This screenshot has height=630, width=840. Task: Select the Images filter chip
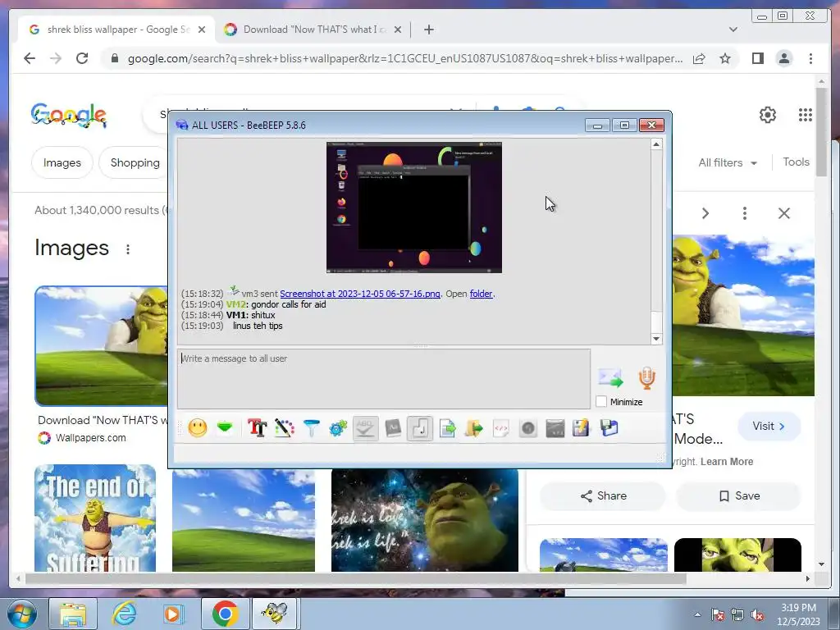coord(62,163)
